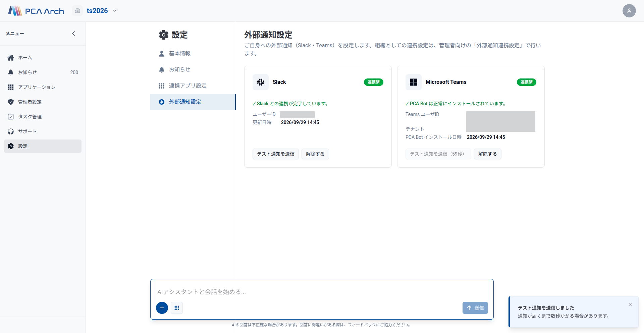Close the テスト通知を送信しました toast
The height and width of the screenshot is (333, 644).
[630, 304]
